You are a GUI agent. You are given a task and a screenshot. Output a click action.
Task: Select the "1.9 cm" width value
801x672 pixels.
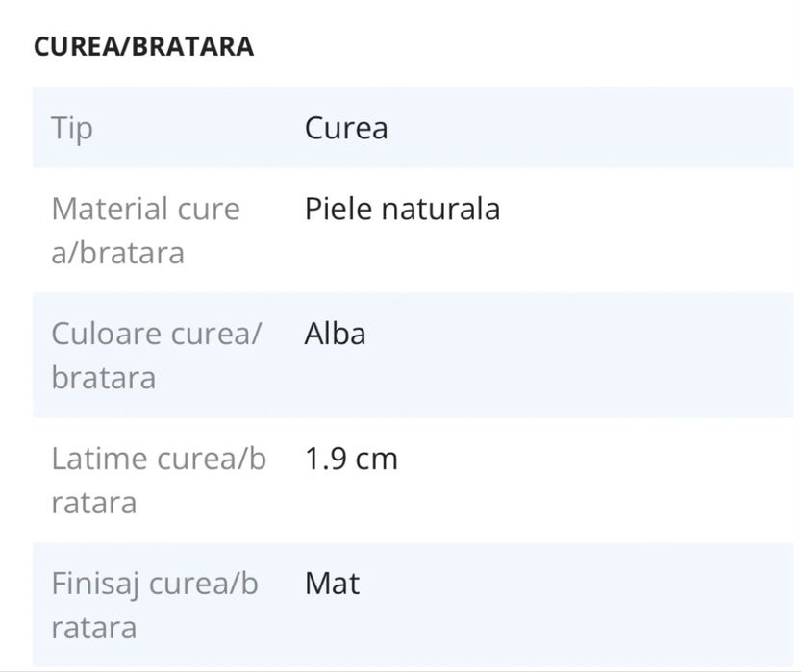coord(351,459)
